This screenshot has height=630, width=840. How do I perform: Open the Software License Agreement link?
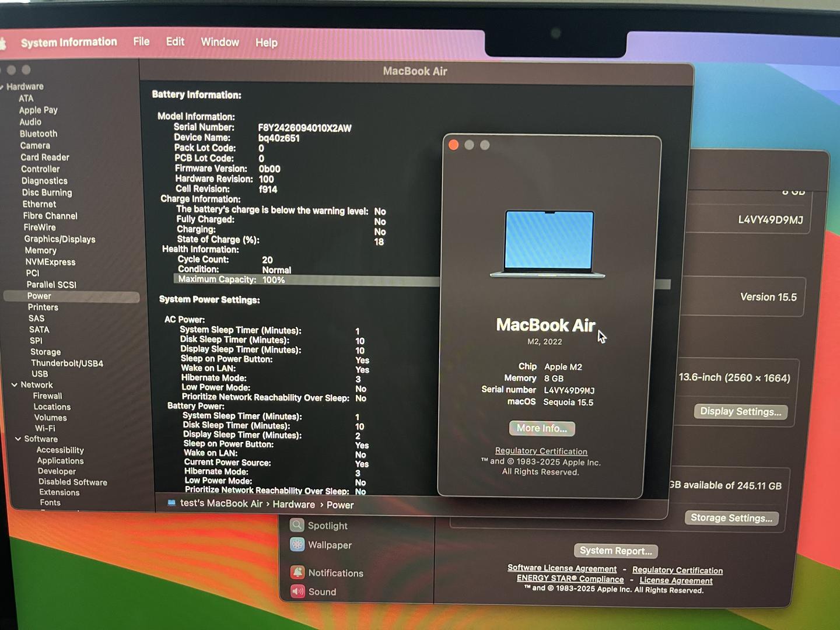coord(562,568)
